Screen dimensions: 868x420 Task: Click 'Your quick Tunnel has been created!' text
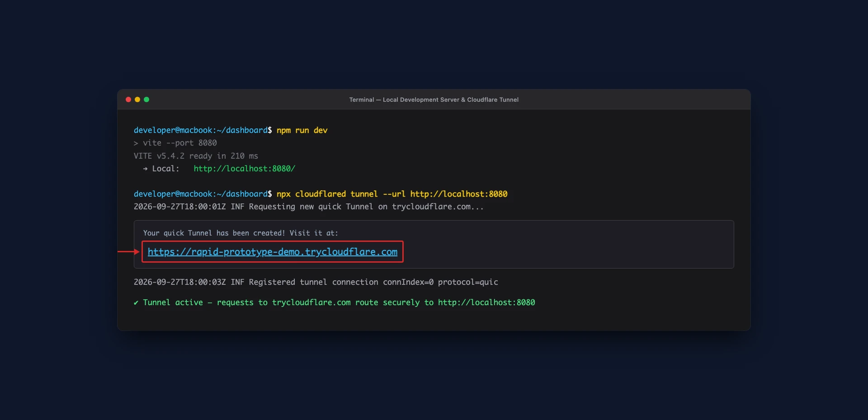[241, 233]
